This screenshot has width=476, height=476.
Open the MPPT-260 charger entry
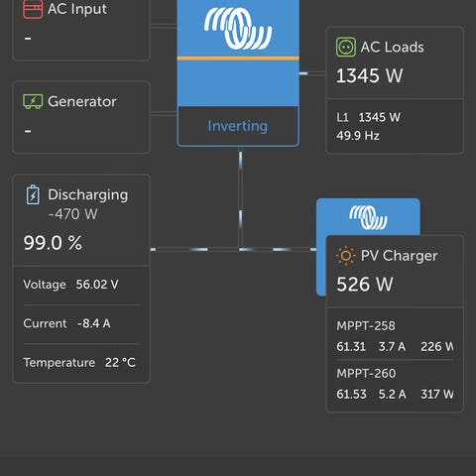coord(395,384)
